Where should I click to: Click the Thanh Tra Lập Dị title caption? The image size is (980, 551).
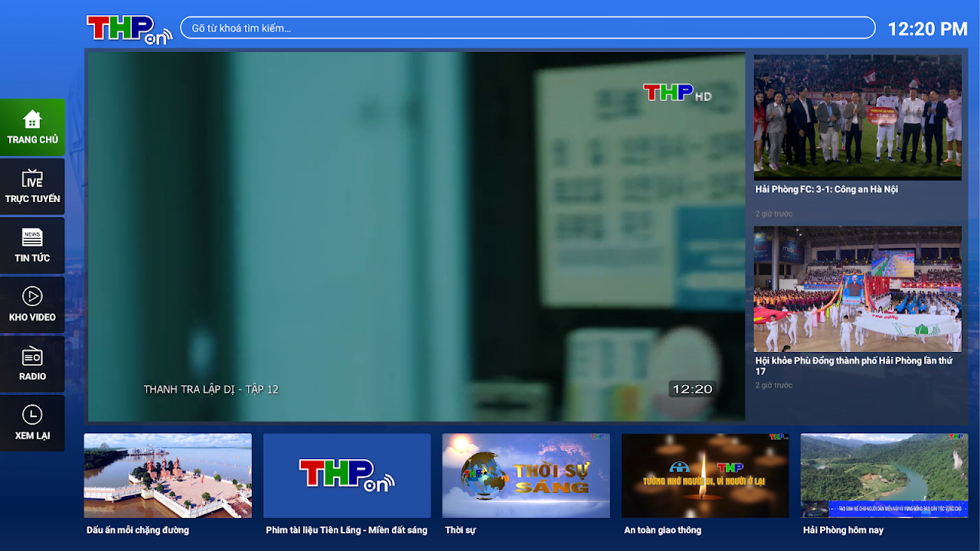(x=211, y=390)
